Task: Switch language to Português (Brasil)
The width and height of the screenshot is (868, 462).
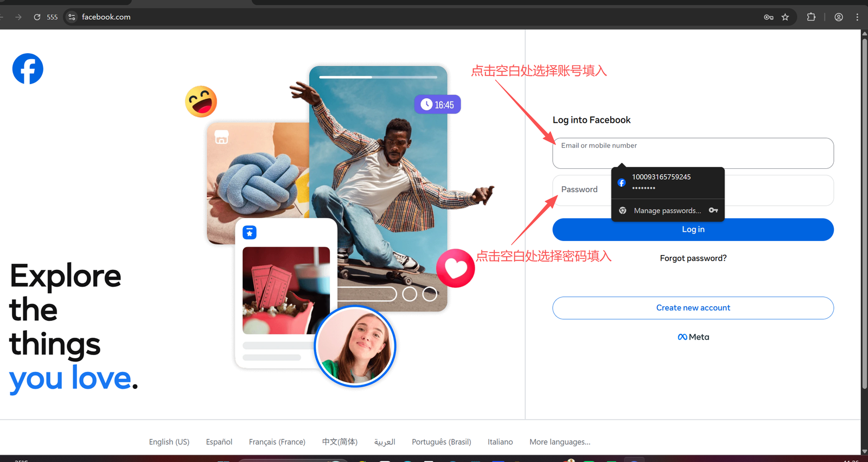Action: pos(442,442)
